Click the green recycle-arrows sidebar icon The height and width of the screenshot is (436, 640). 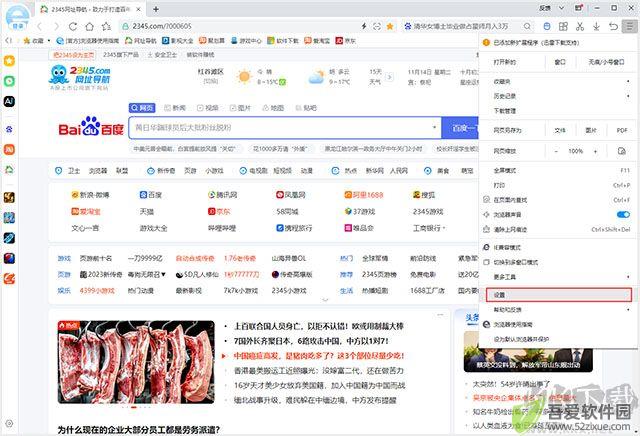pos(9,169)
